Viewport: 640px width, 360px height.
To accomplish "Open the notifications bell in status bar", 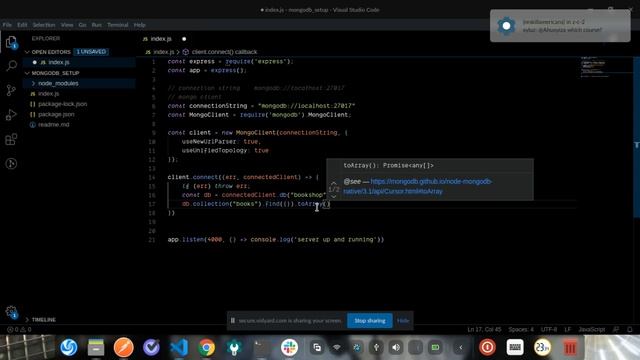I will tap(630, 329).
